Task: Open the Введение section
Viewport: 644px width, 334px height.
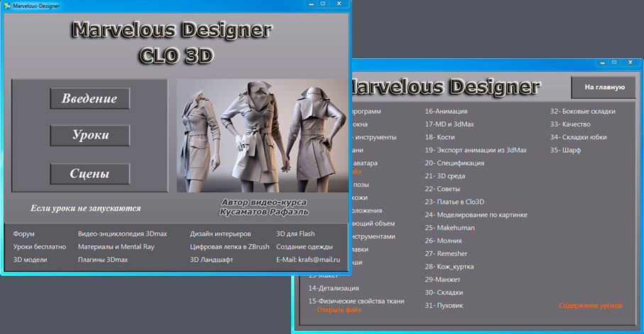Action: 90,99
